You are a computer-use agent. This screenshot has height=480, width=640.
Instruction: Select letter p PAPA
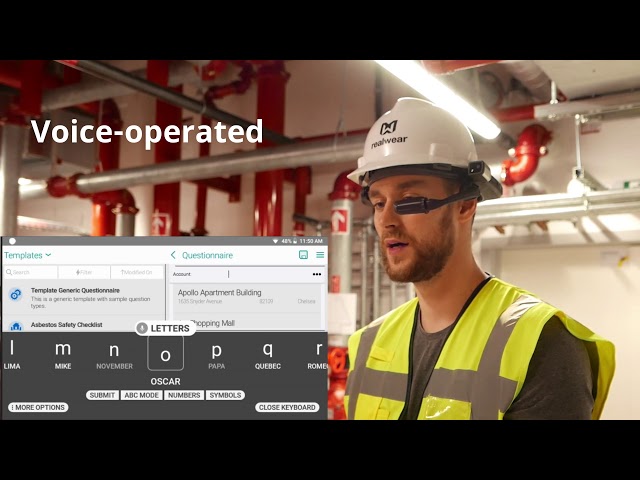tap(216, 355)
